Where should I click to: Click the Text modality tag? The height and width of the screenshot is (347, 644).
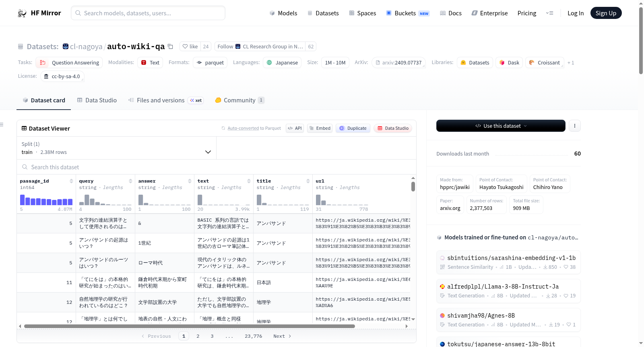click(150, 62)
